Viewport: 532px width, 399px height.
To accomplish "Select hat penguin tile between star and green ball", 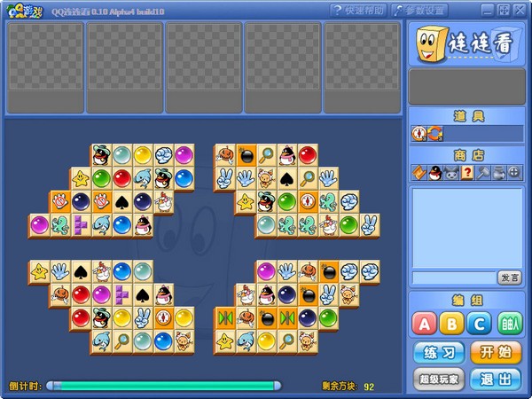I will (x=267, y=202).
